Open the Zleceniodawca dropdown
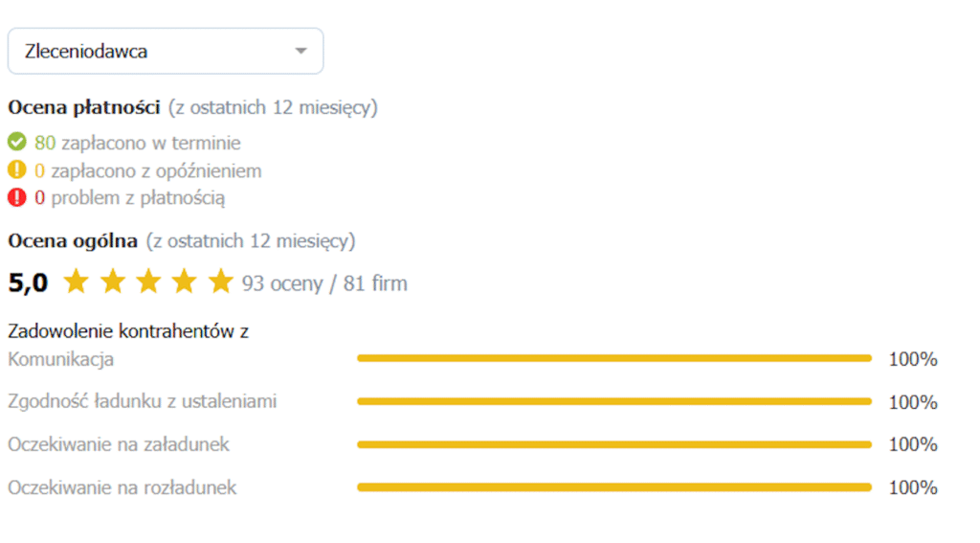This screenshot has height=543, width=980. tap(165, 52)
